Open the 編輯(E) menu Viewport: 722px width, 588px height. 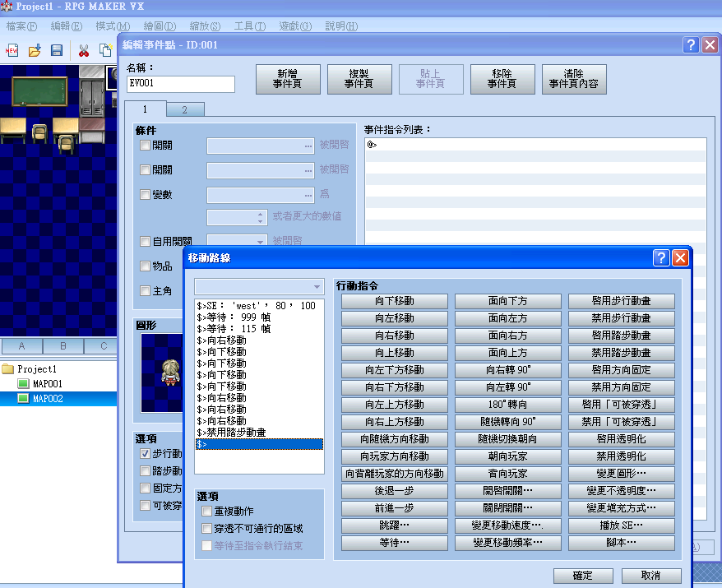(67, 26)
